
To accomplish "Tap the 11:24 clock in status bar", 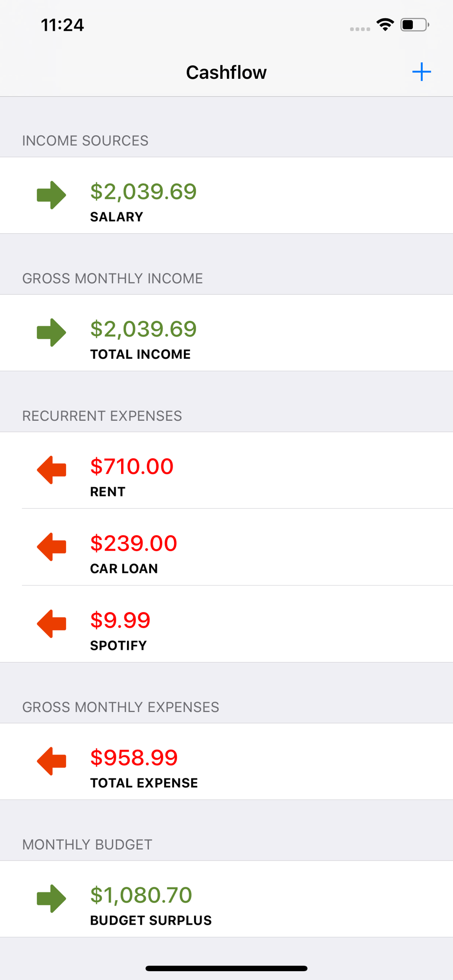I will pos(62,25).
